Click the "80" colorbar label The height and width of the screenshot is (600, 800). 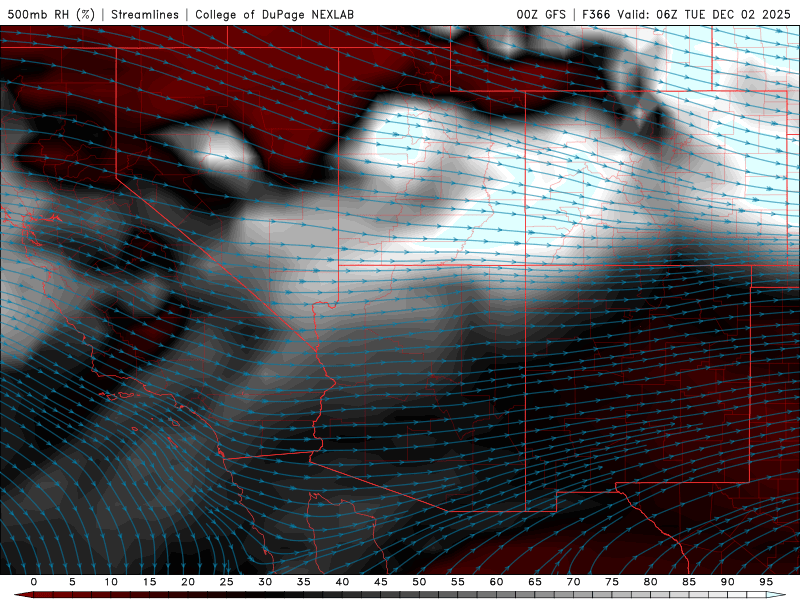(x=650, y=582)
